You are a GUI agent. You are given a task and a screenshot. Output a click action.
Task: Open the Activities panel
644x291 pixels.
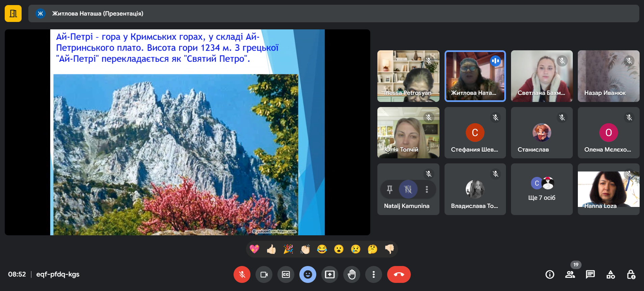pos(611,274)
